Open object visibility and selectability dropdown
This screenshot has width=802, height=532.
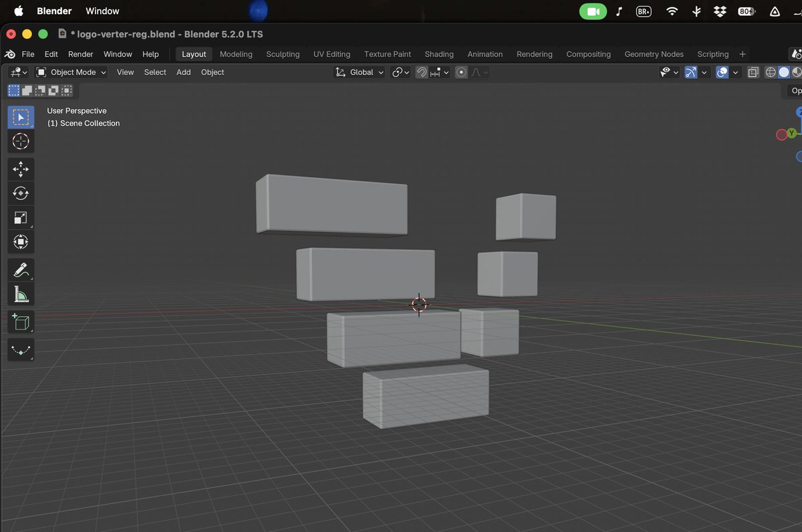pyautogui.click(x=669, y=72)
